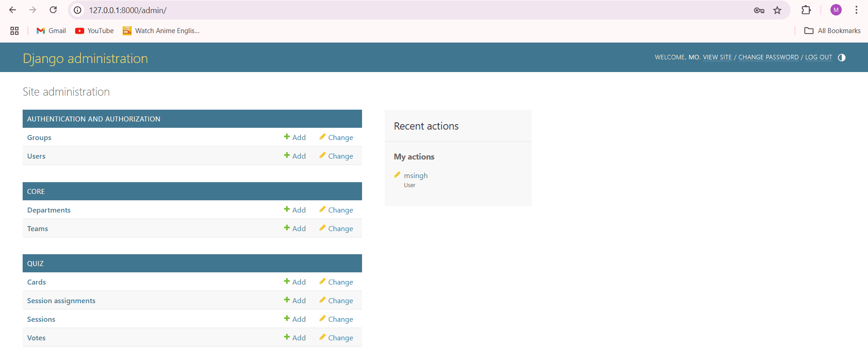868x353 pixels.
Task: Open the YouTube bookmark
Action: [94, 31]
